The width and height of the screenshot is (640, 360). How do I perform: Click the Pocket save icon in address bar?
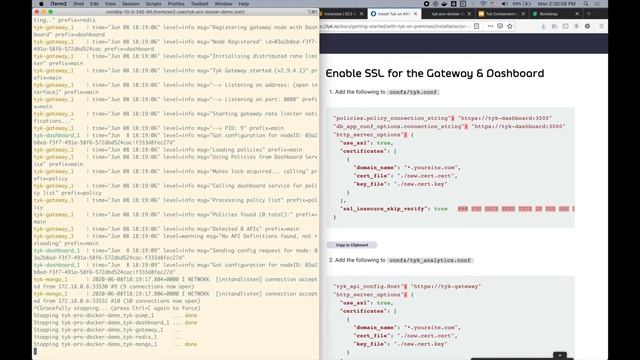coord(500,26)
